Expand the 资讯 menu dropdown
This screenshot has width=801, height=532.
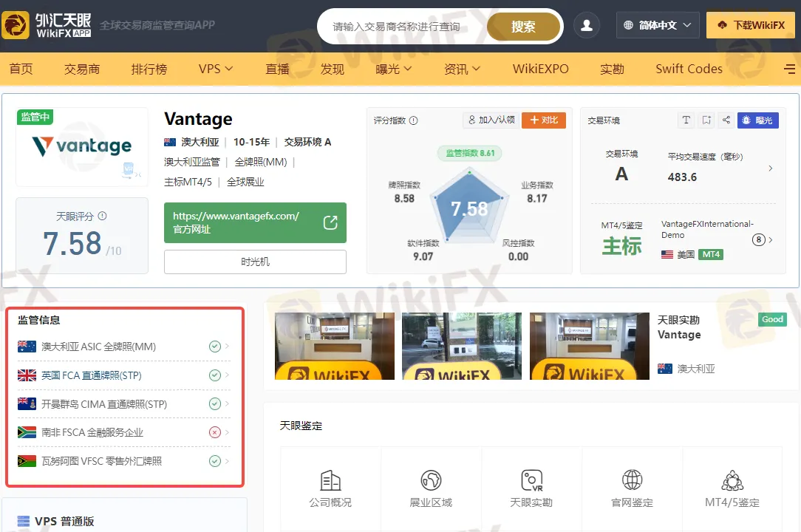pos(462,69)
